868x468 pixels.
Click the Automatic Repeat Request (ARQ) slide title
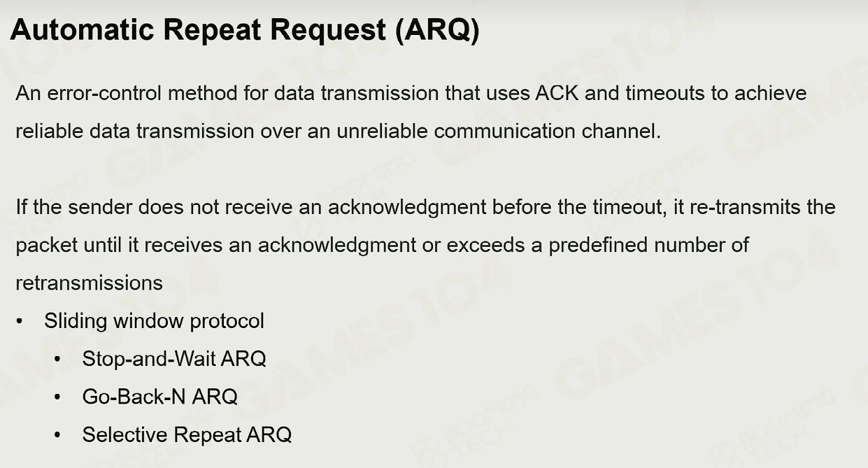(x=245, y=30)
